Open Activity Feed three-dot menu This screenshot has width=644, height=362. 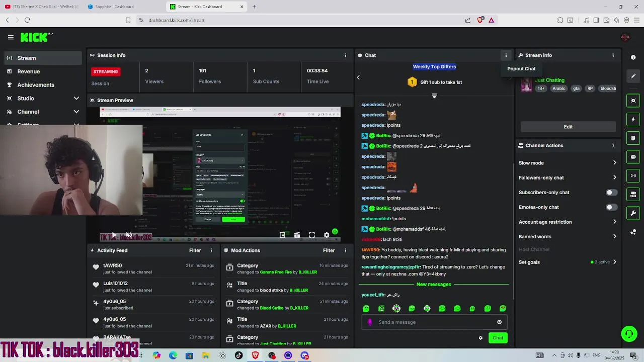click(211, 250)
